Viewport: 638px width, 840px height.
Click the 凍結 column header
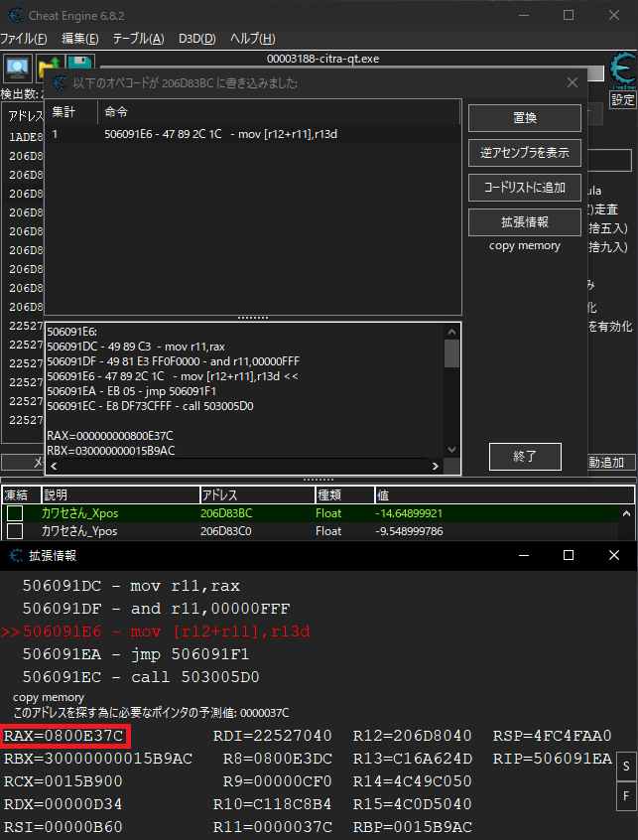coord(22,495)
